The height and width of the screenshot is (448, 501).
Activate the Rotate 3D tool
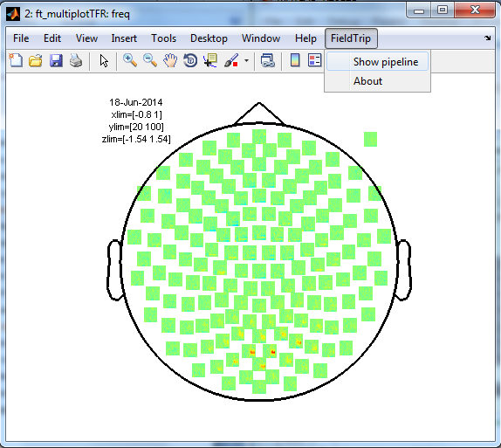(190, 60)
